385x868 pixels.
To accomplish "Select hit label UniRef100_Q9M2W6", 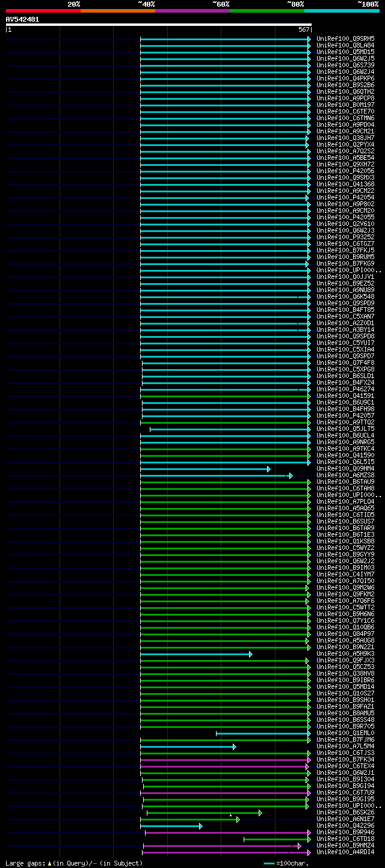I will [x=345, y=587].
